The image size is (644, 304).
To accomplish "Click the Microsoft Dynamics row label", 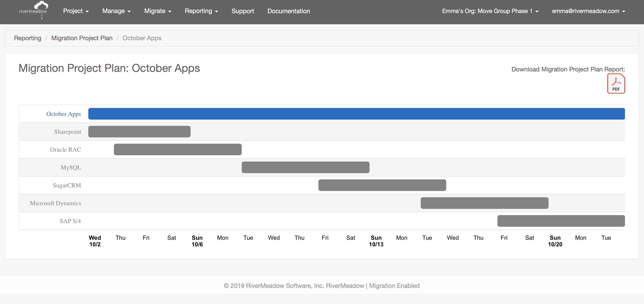I will (x=55, y=203).
